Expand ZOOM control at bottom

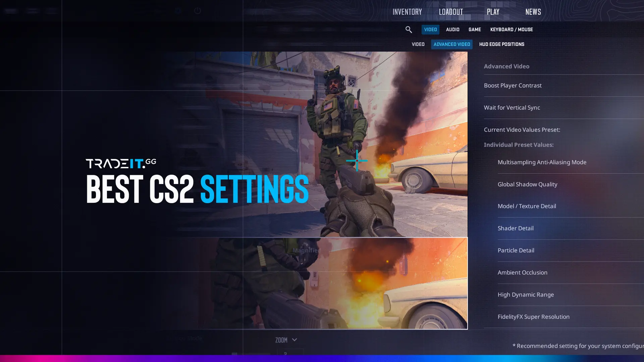[x=294, y=340]
